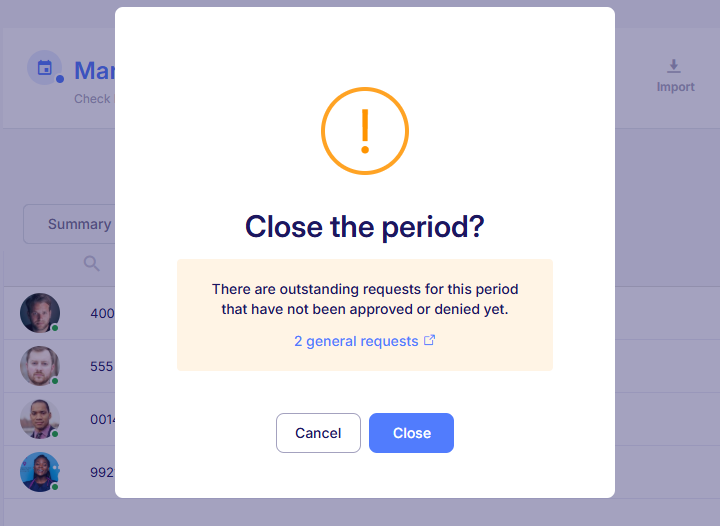Image resolution: width=720 pixels, height=526 pixels.
Task: Select the first employee avatar in the list
Action: coord(40,313)
